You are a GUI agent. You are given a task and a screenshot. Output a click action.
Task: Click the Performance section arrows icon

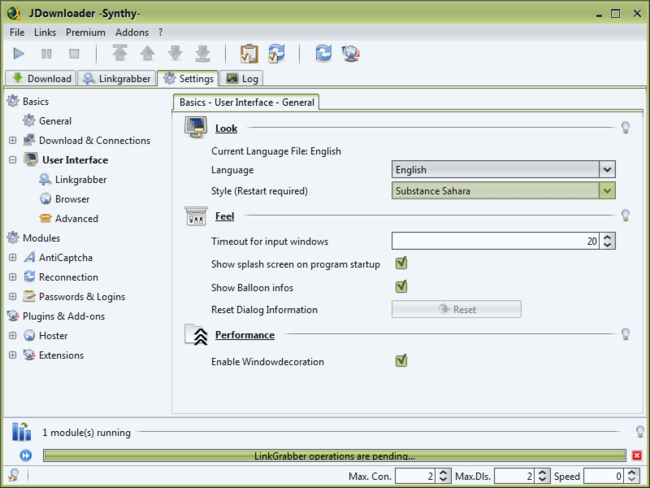pos(196,335)
